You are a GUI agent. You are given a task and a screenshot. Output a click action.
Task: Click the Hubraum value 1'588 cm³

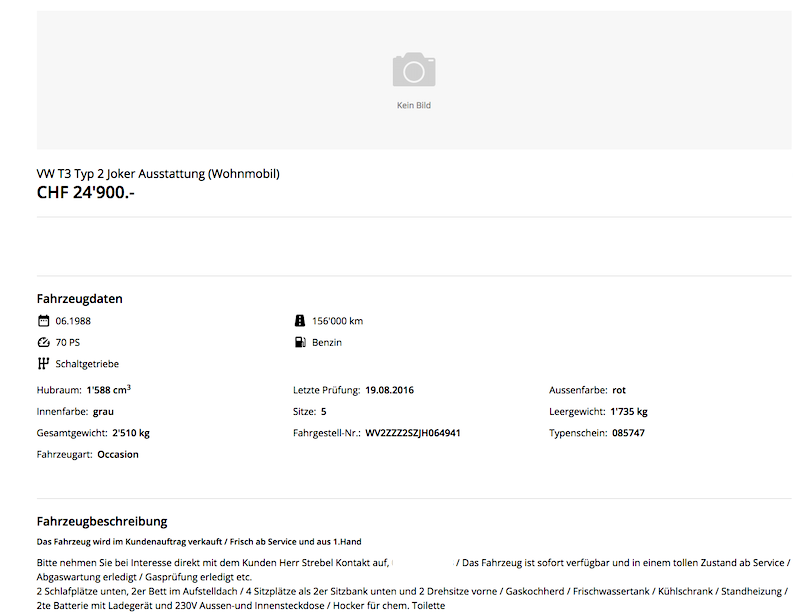[109, 390]
